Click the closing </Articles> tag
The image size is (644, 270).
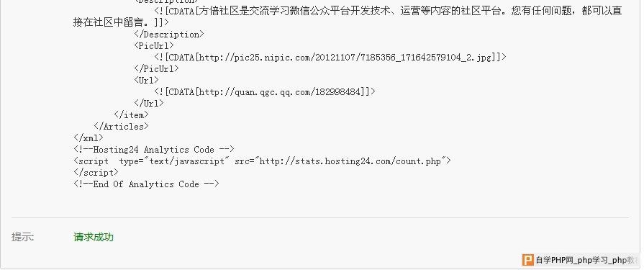(x=121, y=126)
